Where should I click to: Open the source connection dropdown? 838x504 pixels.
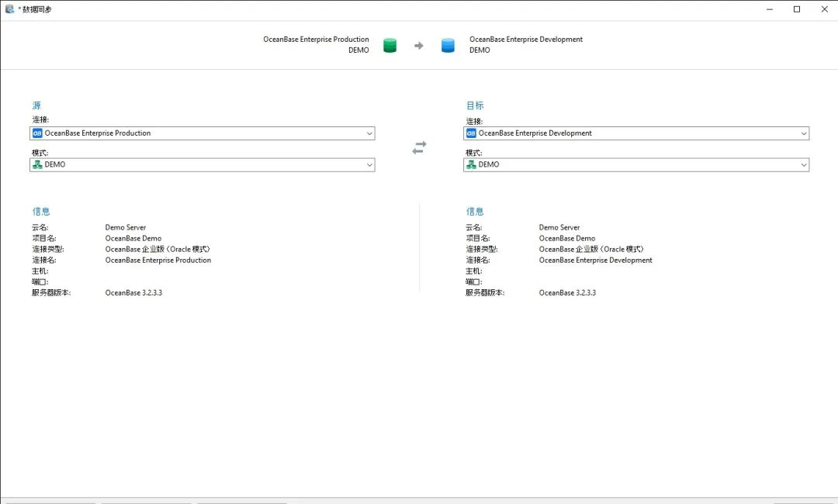coord(369,133)
